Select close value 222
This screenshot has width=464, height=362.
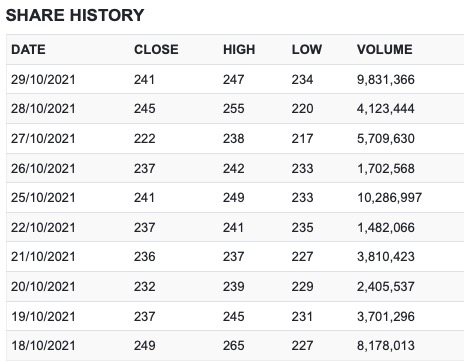point(145,139)
